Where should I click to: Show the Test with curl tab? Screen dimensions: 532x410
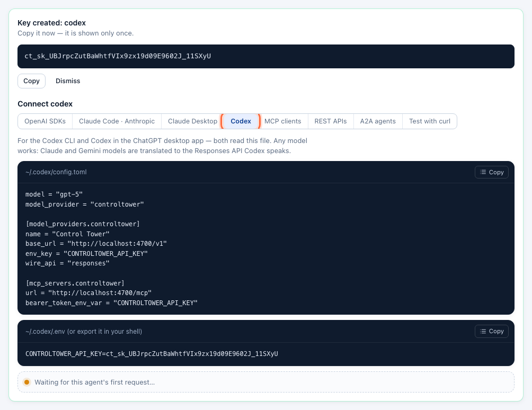(430, 121)
